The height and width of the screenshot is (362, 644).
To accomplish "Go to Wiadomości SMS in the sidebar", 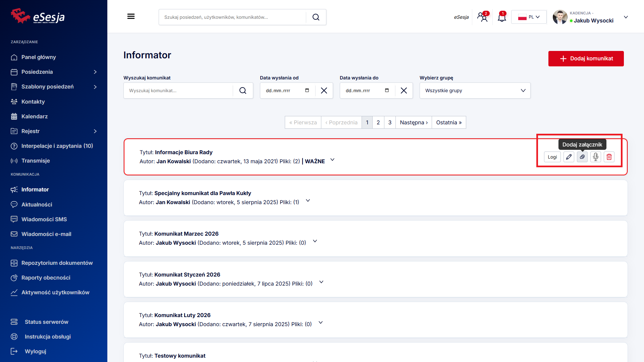I will coord(44,219).
